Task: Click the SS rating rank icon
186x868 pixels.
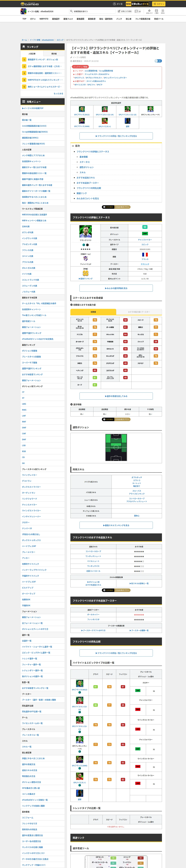Action: point(85,273)
